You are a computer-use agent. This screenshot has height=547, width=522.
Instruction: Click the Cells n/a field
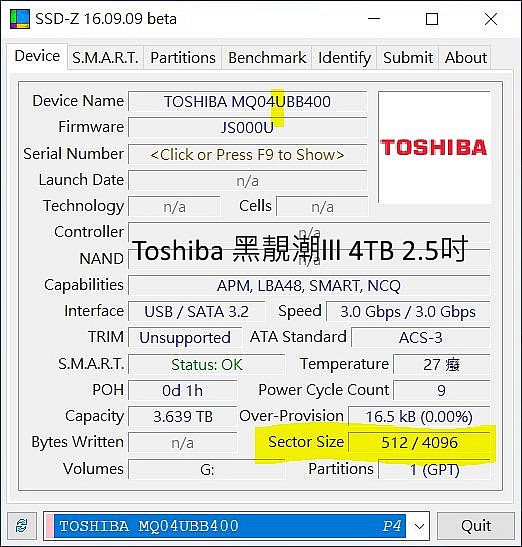[x=322, y=207]
